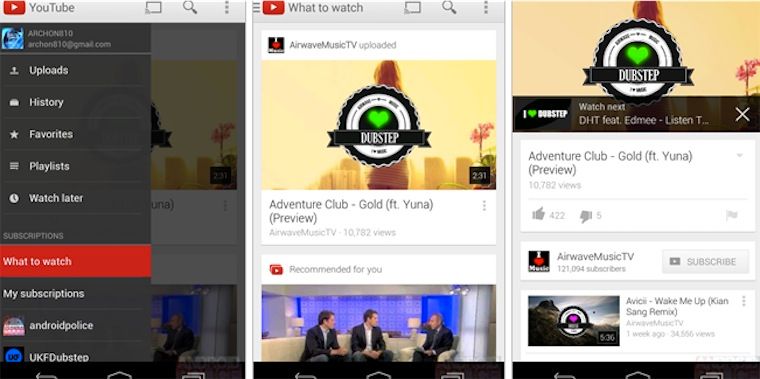Tap the Playlists list icon
Screen dimensions: 760x379
pyautogui.click(x=14, y=166)
